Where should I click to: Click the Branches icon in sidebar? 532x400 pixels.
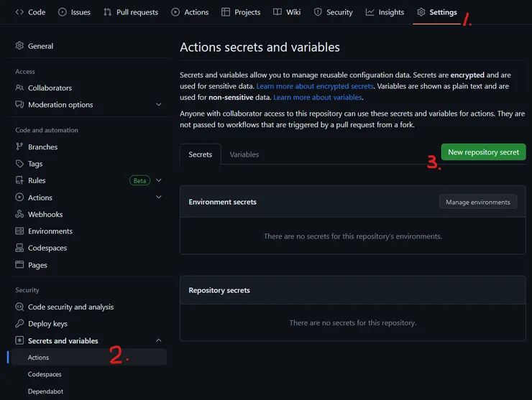[20, 147]
